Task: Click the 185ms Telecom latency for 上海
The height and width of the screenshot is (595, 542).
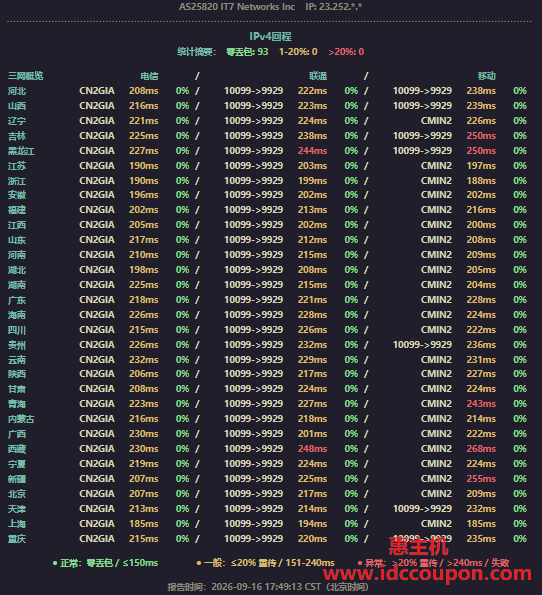Action: 144,524
